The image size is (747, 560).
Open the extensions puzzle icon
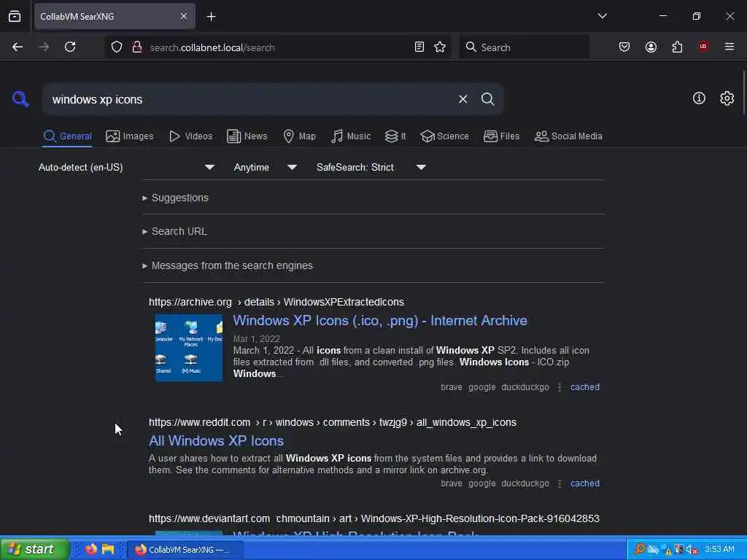[677, 47]
